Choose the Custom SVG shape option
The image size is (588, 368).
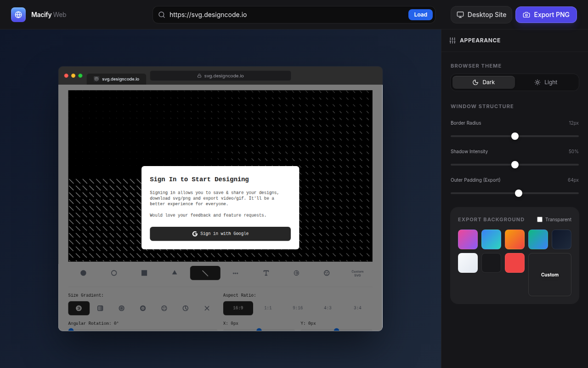[x=357, y=273]
